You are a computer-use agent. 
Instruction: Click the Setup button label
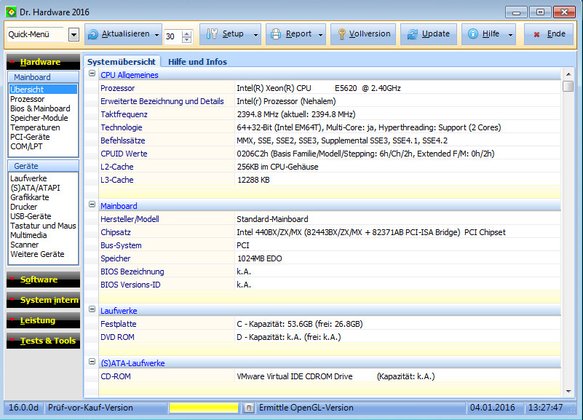(x=233, y=34)
